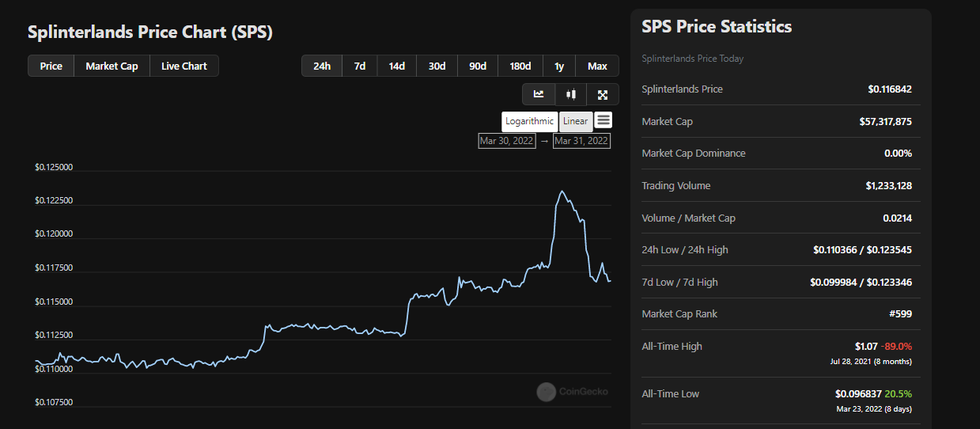Set chart range to 7d
The height and width of the screenshot is (429, 980).
coord(360,66)
